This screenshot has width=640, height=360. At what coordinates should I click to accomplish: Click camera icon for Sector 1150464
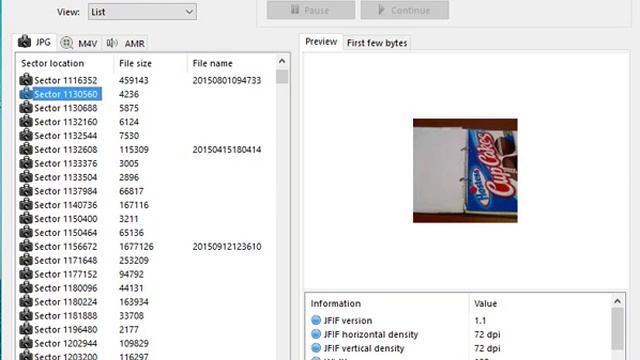[26, 232]
